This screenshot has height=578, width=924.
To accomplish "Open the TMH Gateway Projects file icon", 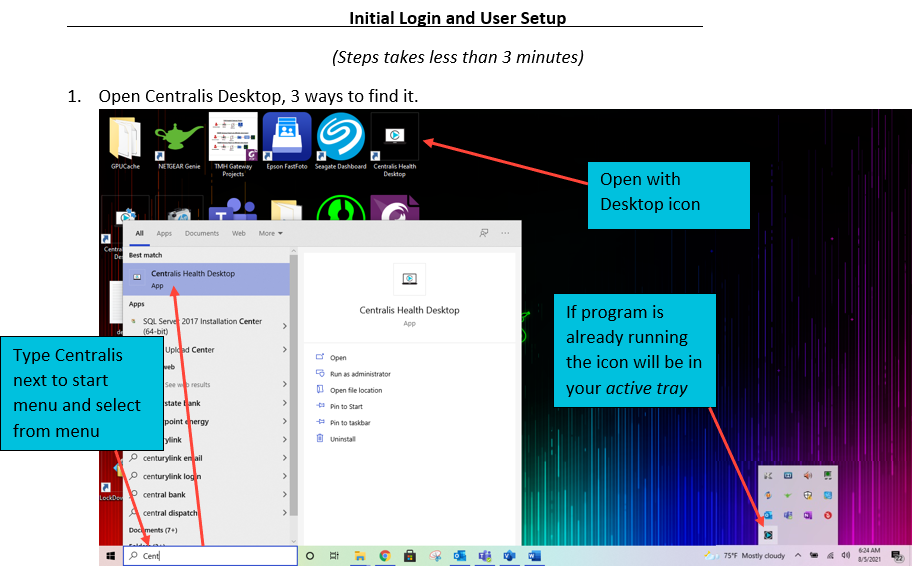I will click(233, 145).
